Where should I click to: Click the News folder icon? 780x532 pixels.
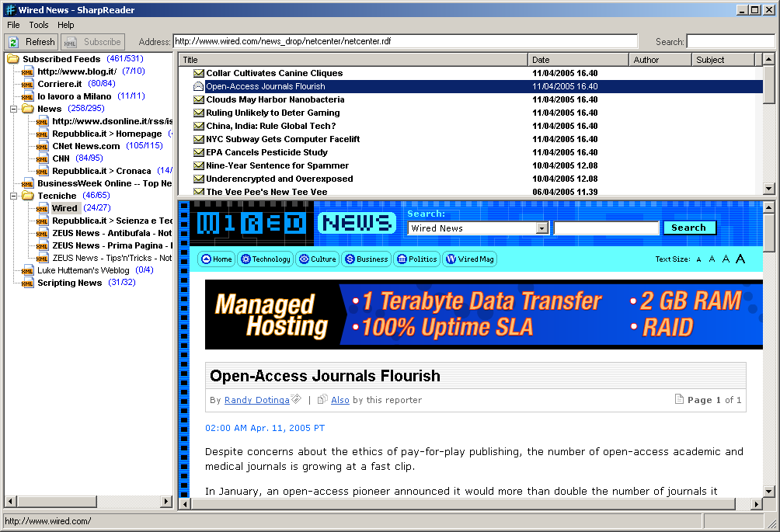(28, 109)
